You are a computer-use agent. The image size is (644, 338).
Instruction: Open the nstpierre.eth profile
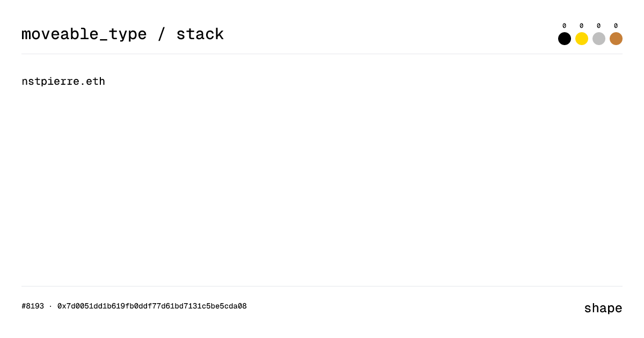(x=63, y=81)
